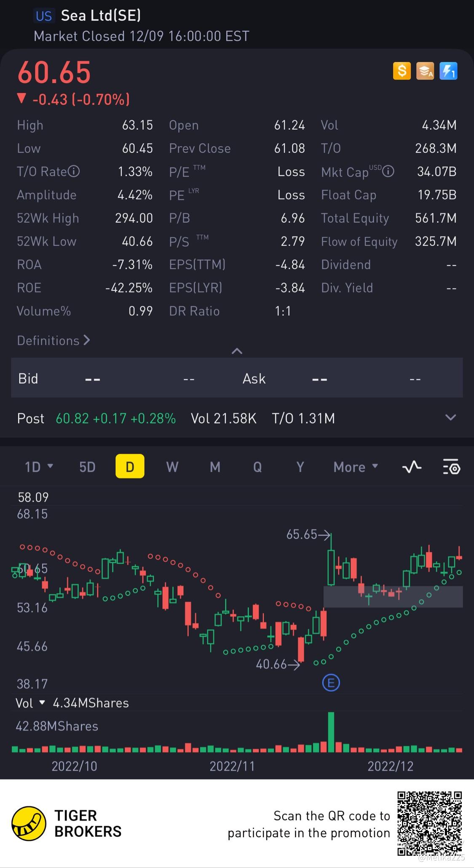Open chart settings list-eye icon

pos(451,467)
